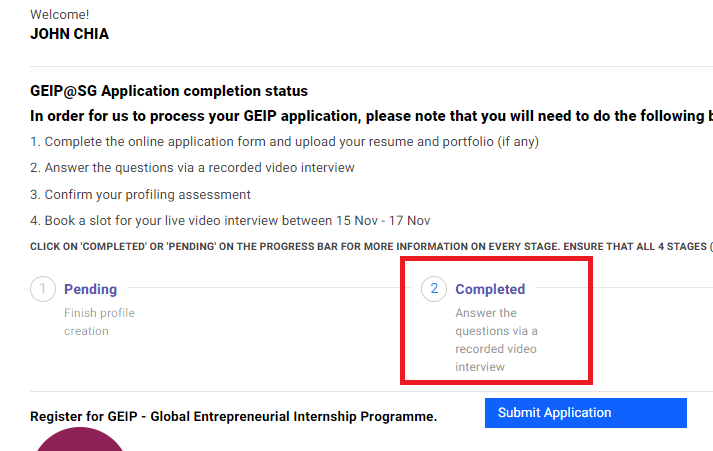Select the recorded video interview step description
This screenshot has height=451, width=713.
coord(496,340)
